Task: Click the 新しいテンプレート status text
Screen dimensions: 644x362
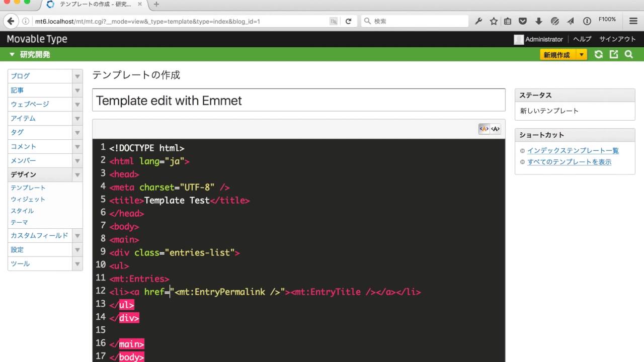Action: (549, 111)
